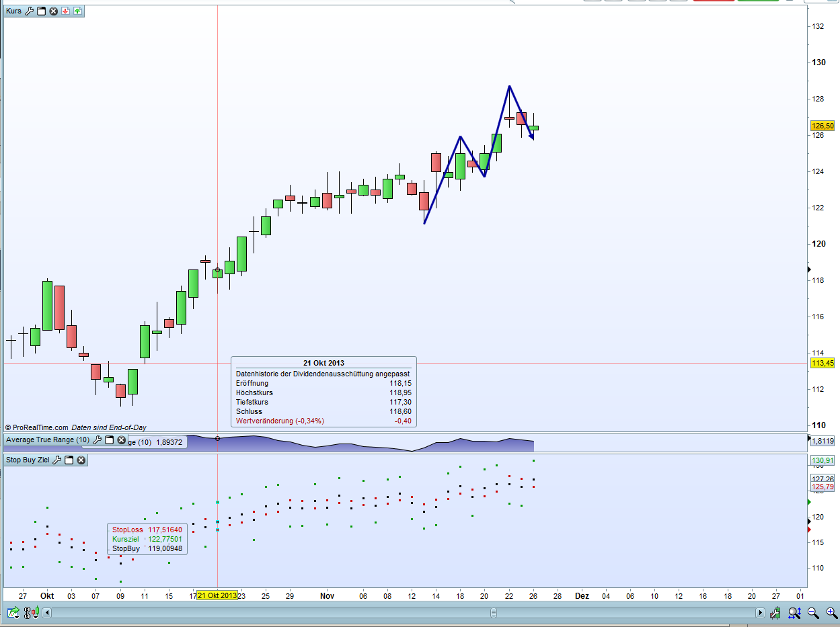The image size is (840, 627).
Task: Click the highlighted 21 Okt 2013 date label
Action: point(217,596)
